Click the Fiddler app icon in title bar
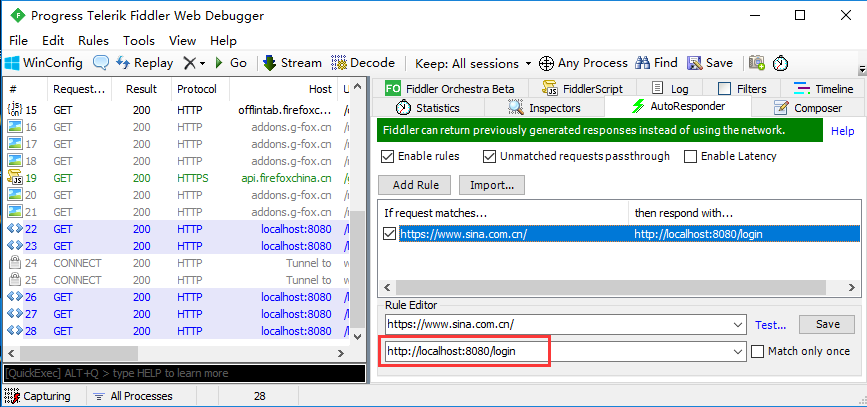The width and height of the screenshot is (867, 407). click(x=18, y=15)
